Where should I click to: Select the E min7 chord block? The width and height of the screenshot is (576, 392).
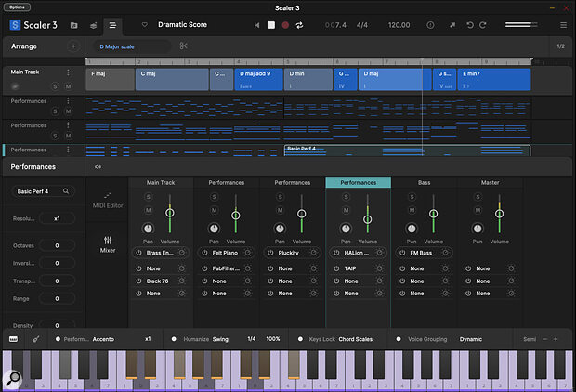tap(494, 79)
